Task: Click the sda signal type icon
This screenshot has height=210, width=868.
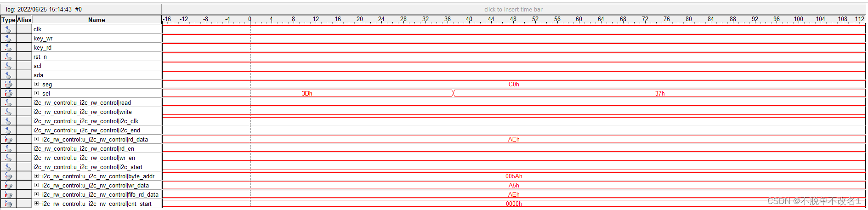Action: coord(8,75)
